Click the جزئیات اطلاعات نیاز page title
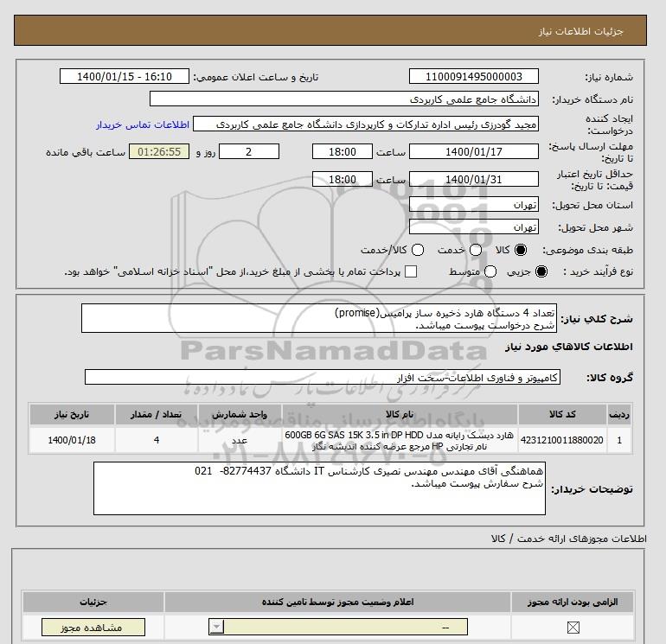666x644 pixels. (580, 31)
